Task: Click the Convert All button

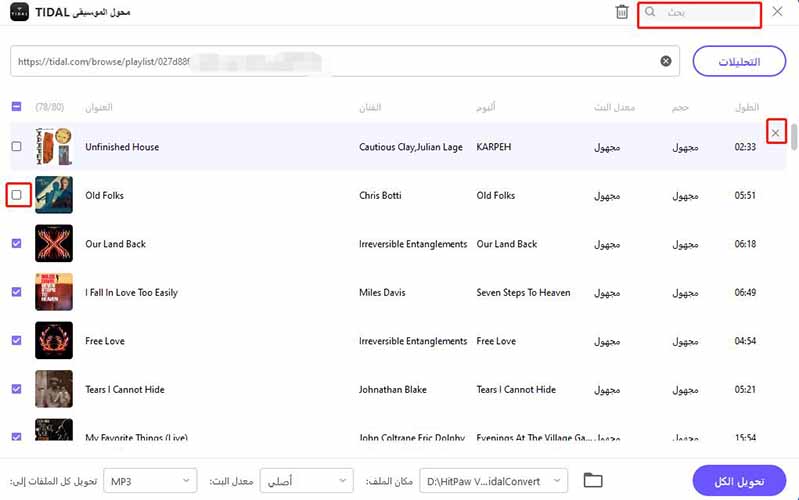Action: click(739, 481)
